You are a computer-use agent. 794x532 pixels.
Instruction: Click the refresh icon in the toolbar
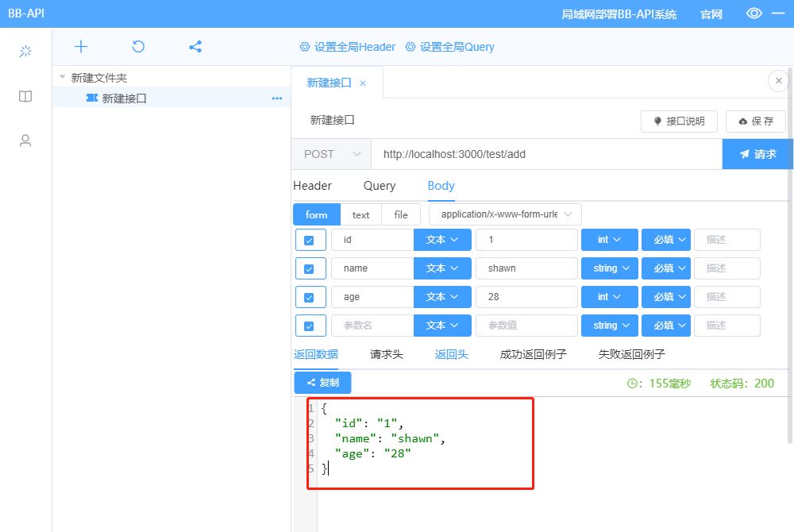click(137, 46)
